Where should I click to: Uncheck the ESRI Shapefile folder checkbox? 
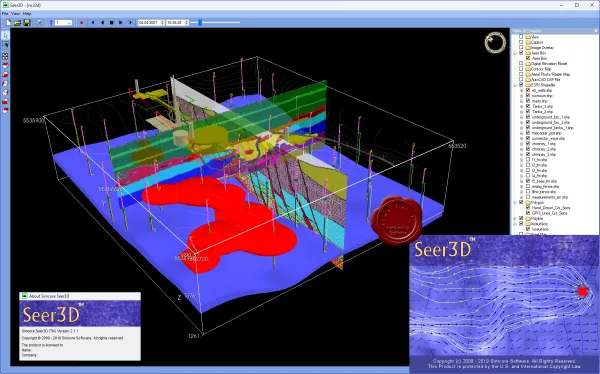521,85
